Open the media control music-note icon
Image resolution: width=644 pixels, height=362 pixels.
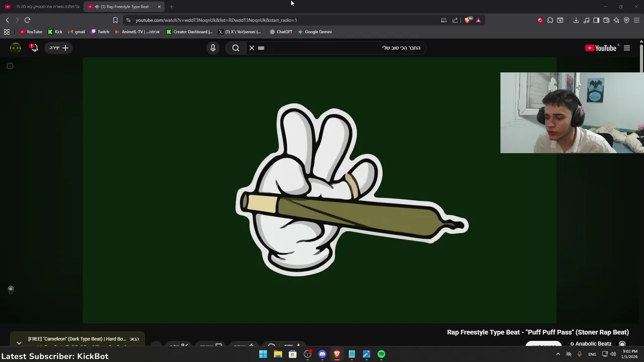pyautogui.click(x=586, y=20)
